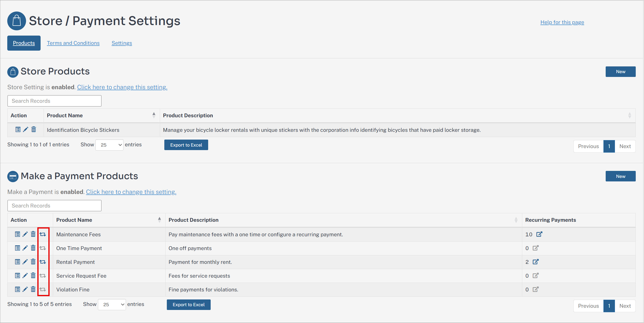Focus Make a Payment Search Records field
The image size is (644, 323).
coord(54,205)
